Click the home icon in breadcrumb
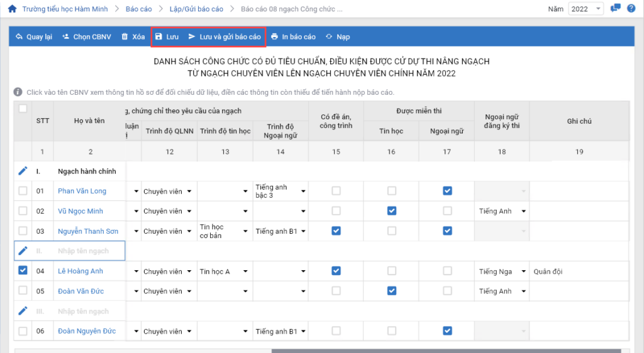This screenshot has width=644, height=353. tap(12, 9)
